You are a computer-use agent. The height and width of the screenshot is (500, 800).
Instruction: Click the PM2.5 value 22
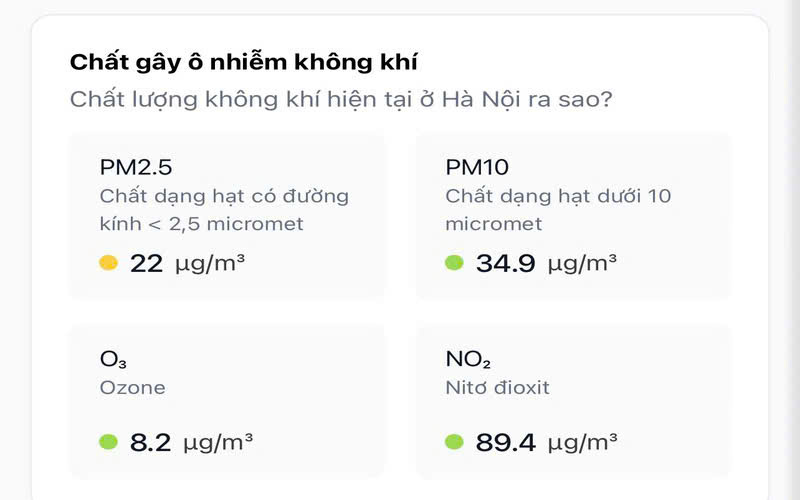click(146, 264)
